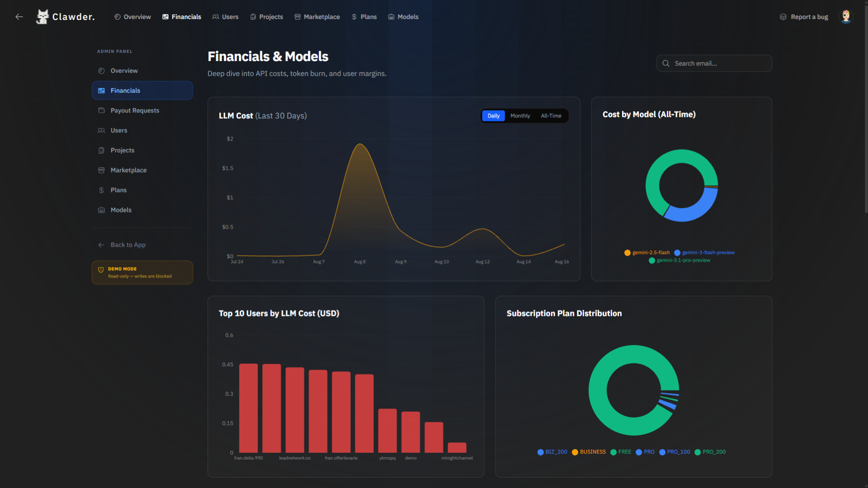Click the back arrow in top bar
Viewport: 868px width, 488px height.
coord(19,17)
